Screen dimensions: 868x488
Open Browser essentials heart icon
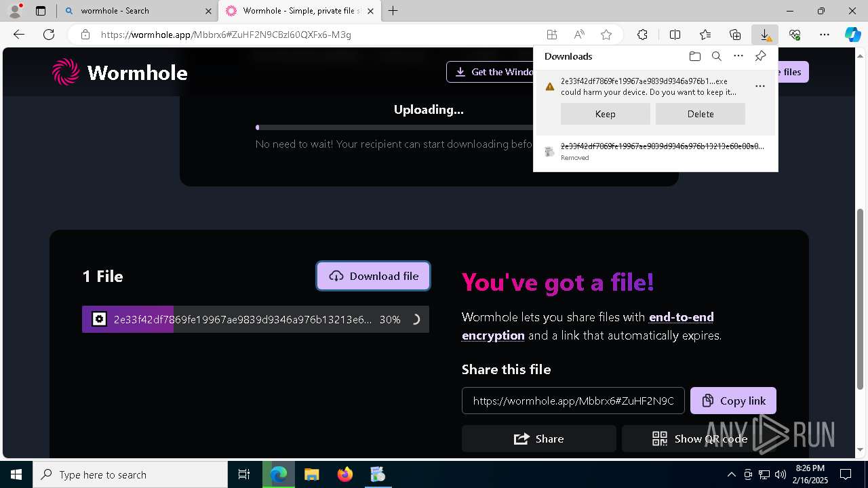pos(795,35)
